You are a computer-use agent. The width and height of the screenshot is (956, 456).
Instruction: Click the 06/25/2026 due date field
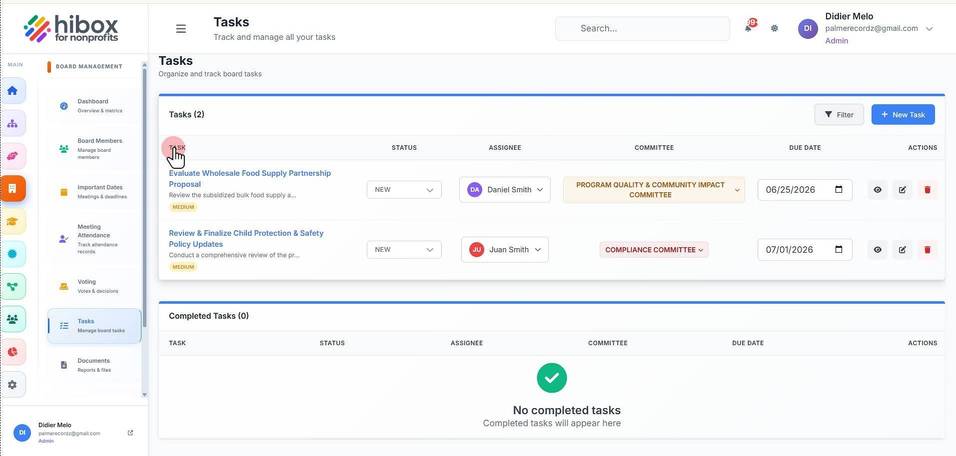(805, 190)
